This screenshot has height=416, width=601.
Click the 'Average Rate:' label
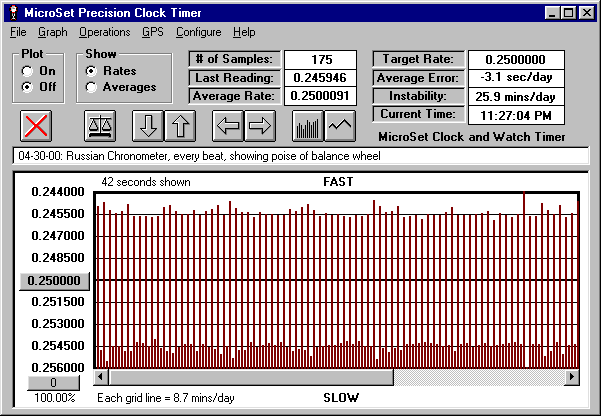tap(235, 96)
